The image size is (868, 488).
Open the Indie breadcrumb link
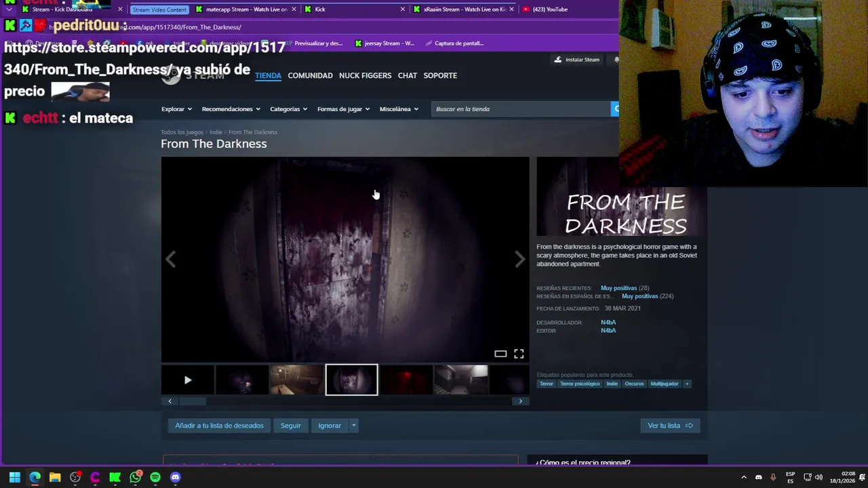216,132
